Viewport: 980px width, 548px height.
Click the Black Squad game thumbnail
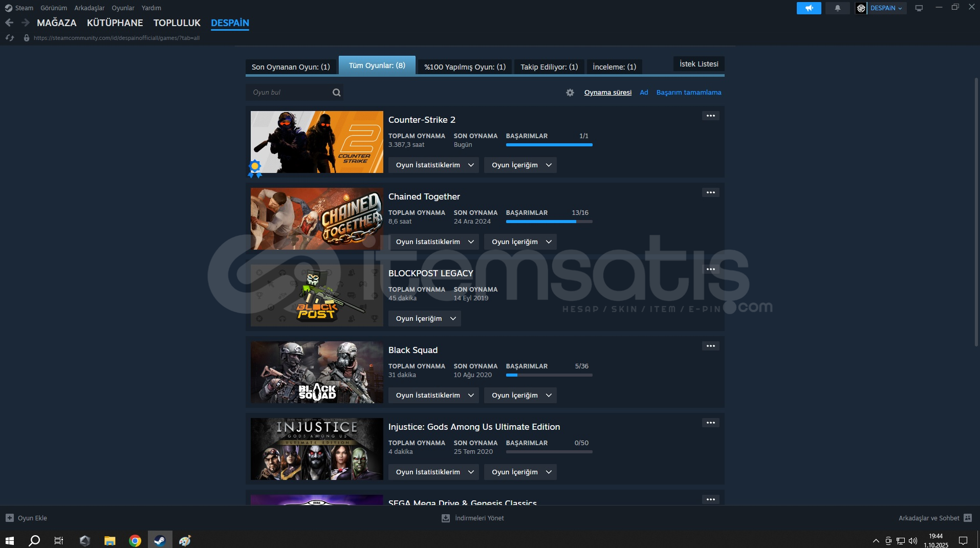pyautogui.click(x=317, y=372)
